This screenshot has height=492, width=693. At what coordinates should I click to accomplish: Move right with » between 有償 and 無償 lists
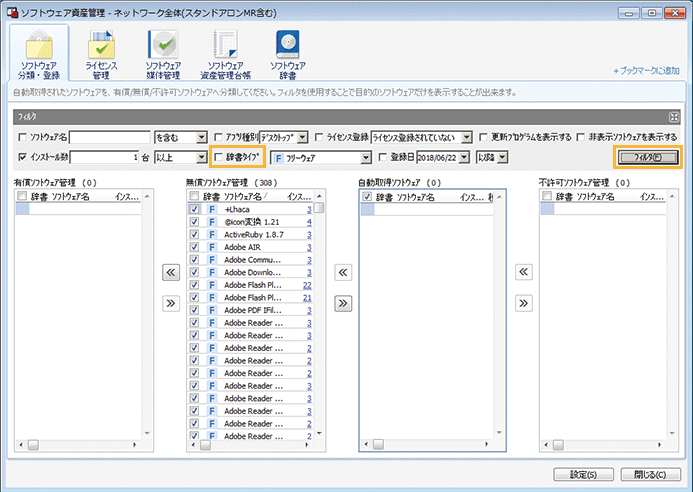[x=171, y=303]
